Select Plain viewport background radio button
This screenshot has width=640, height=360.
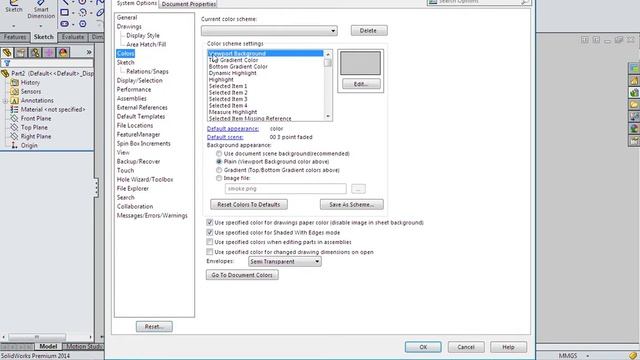[x=219, y=162]
